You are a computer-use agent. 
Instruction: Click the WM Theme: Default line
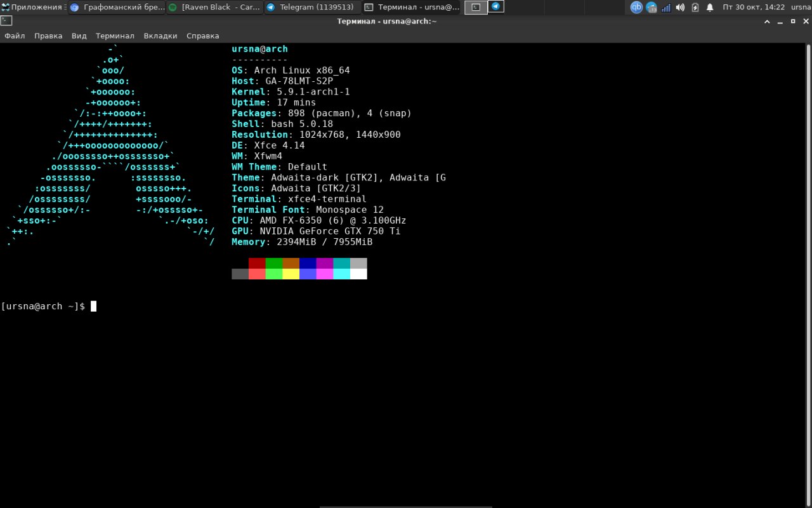279,167
